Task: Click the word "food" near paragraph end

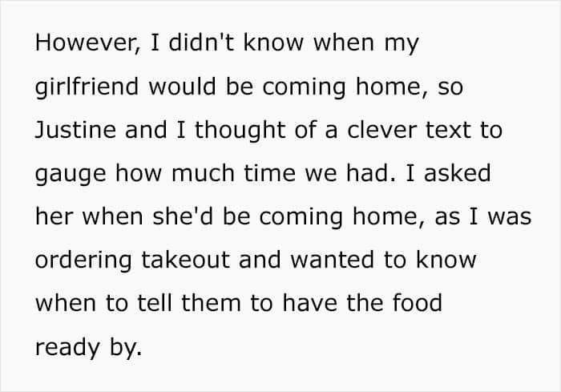Action: [x=418, y=303]
